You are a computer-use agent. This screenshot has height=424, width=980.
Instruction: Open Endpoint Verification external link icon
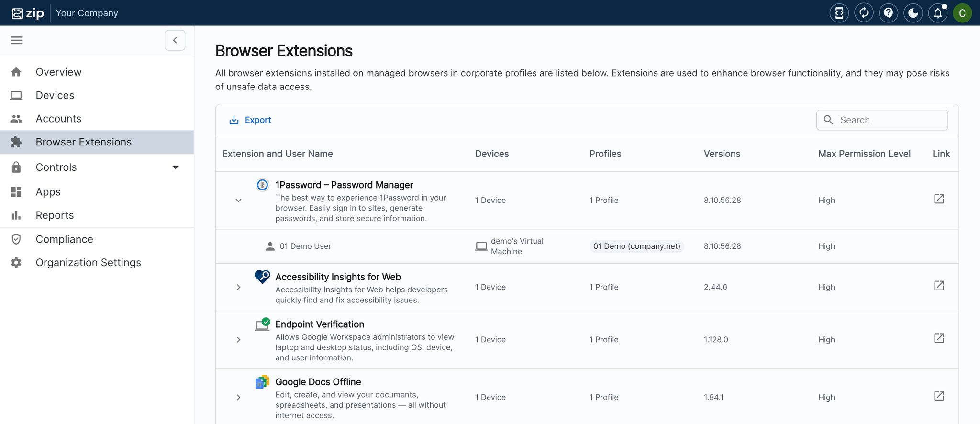939,339
